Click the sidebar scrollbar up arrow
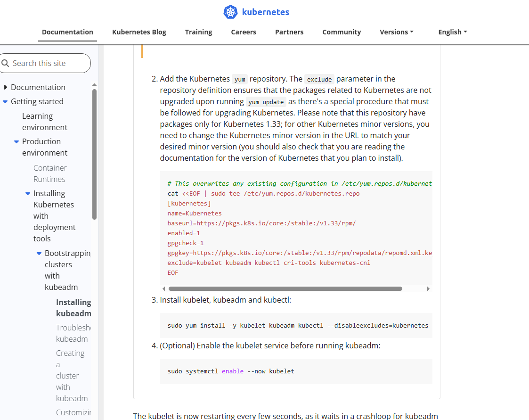The width and height of the screenshot is (529, 420). tap(95, 85)
